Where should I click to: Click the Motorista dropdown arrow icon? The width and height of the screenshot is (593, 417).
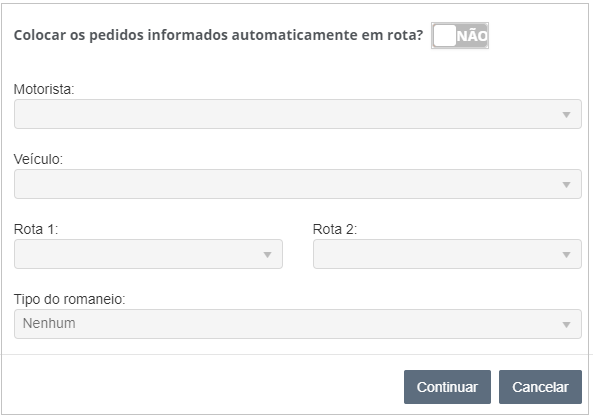click(x=566, y=115)
